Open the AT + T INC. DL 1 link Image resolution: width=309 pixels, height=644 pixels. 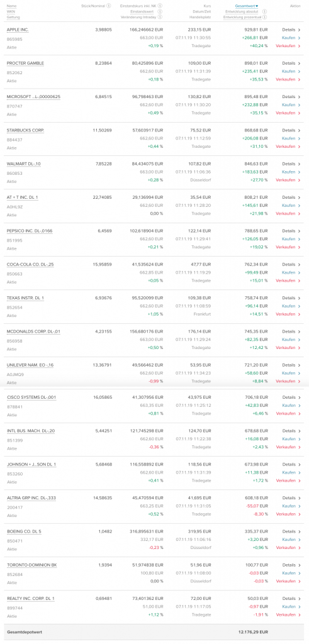coord(23,197)
